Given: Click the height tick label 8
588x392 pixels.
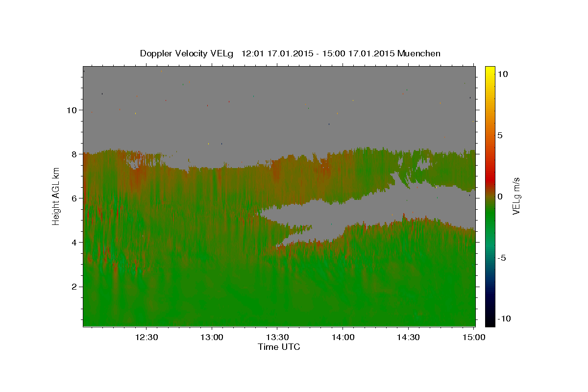Looking at the screenshot, I should pos(74,154).
